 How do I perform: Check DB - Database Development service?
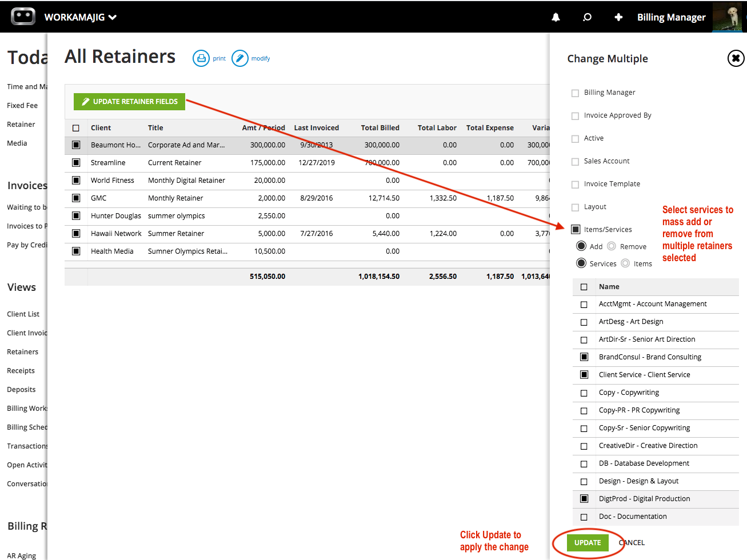coord(584,464)
